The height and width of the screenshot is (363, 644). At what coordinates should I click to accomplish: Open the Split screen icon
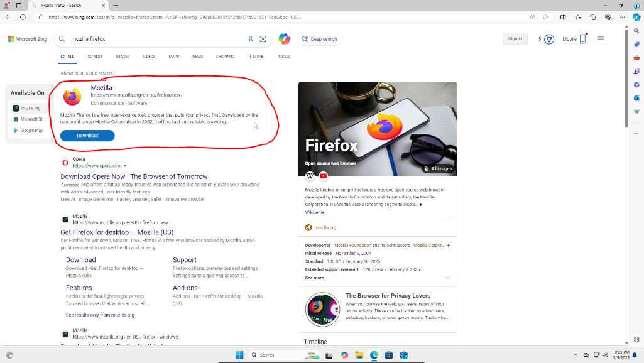(563, 17)
